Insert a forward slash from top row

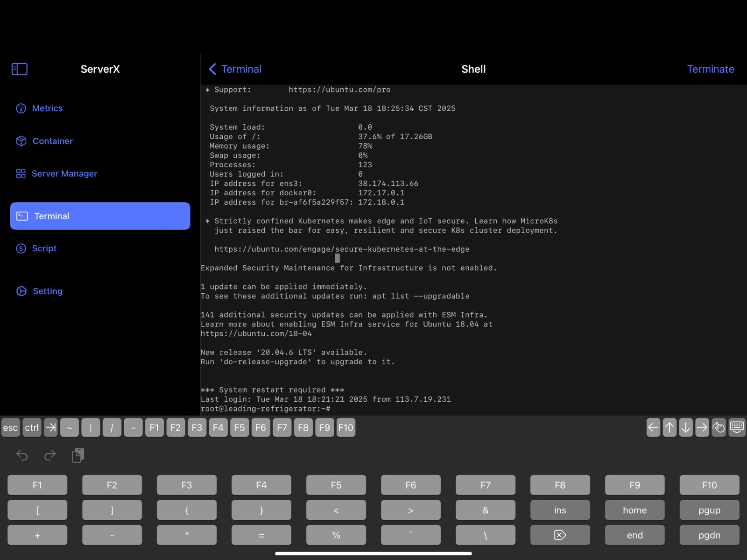(x=112, y=427)
